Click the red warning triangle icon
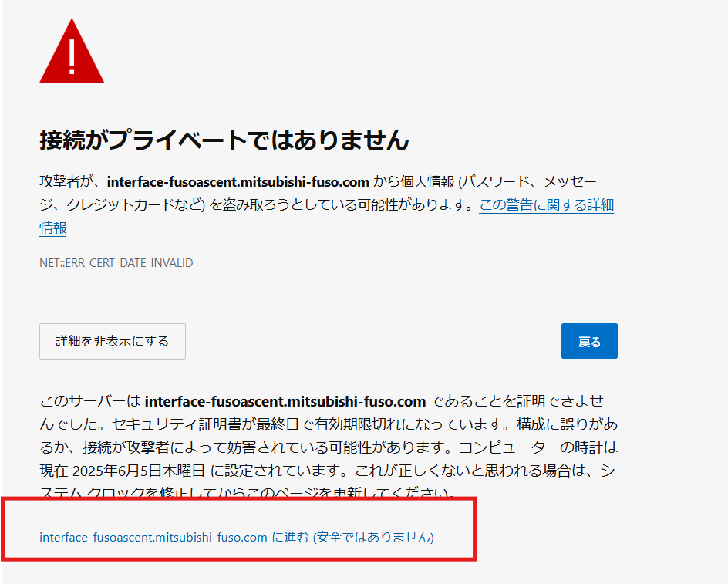This screenshot has width=728, height=584. pyautogui.click(x=72, y=53)
